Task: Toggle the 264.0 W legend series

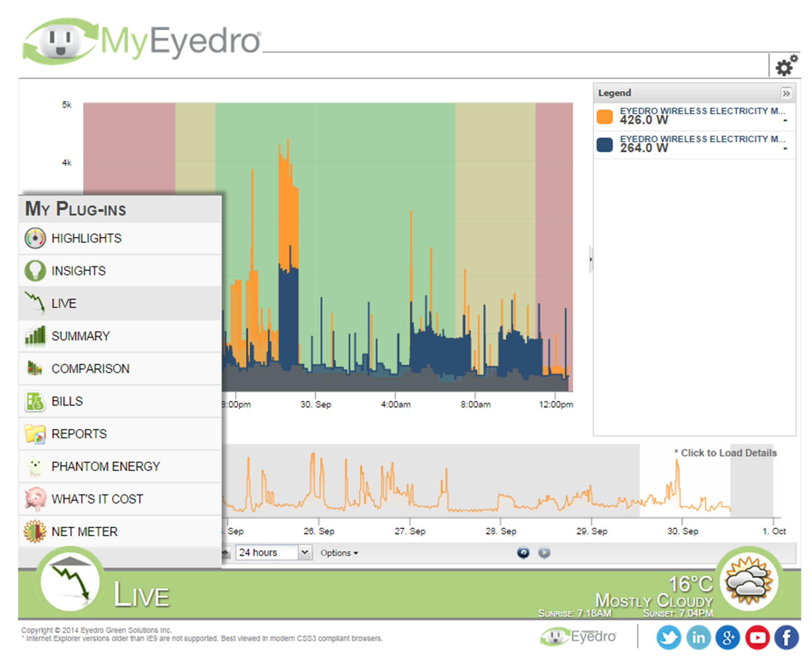Action: tap(694, 145)
